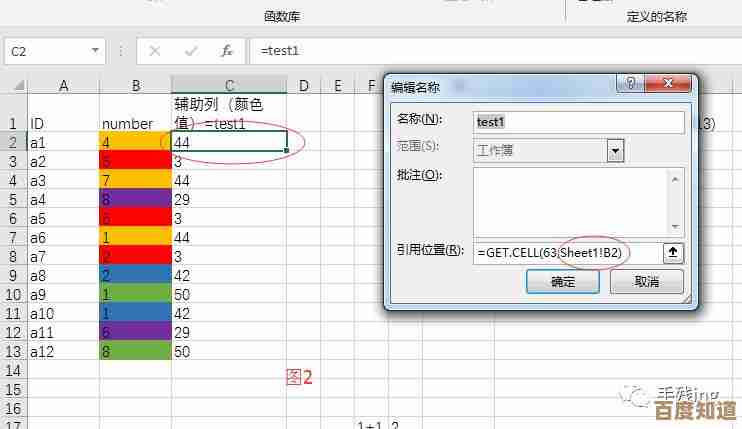Select the column C header
742x429 pixels.
(229, 86)
